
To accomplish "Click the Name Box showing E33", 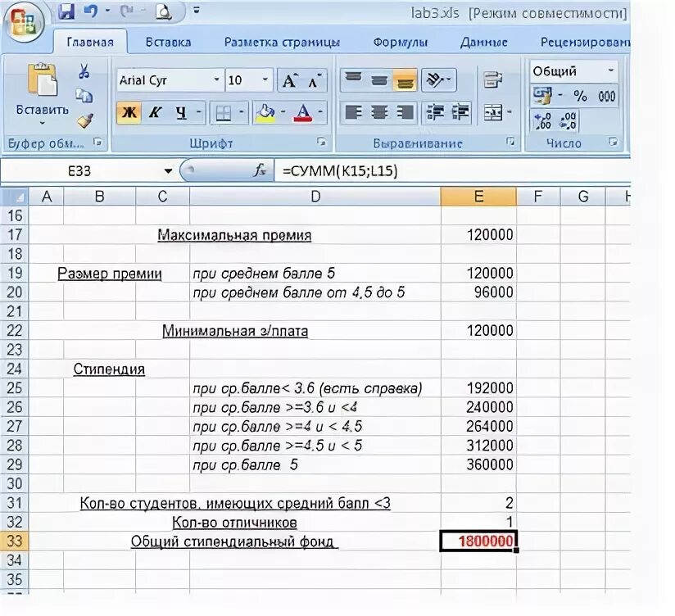I will [80, 171].
